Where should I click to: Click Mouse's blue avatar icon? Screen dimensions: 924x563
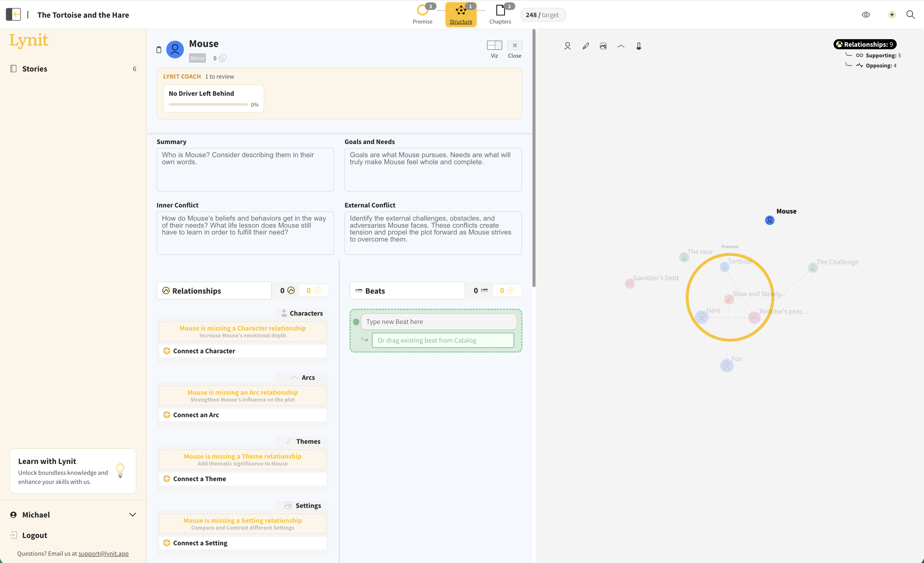tap(175, 49)
